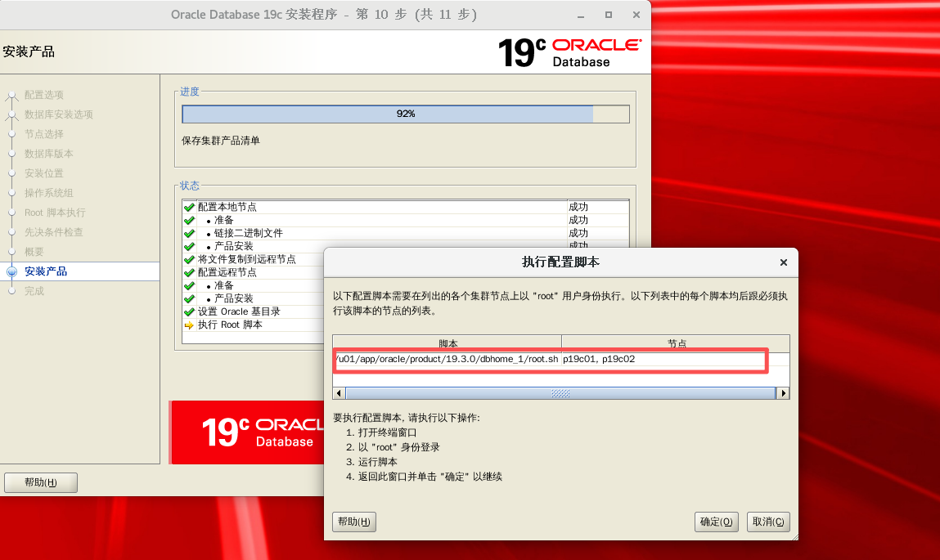Click green check icon beside 链接二进制文件
Screen dimensions: 940x560
point(190,234)
